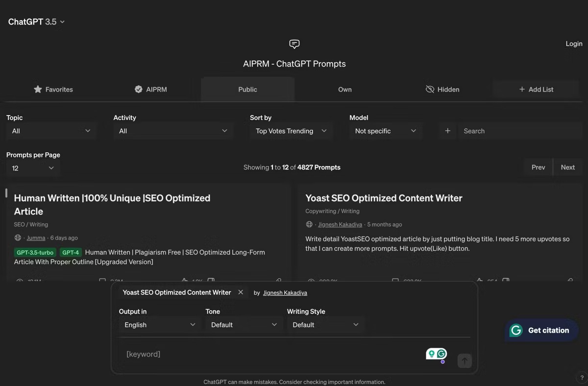588x386 pixels.
Task: Close the Yoast SEO Optimized Content Writer panel
Action: pyautogui.click(x=241, y=292)
